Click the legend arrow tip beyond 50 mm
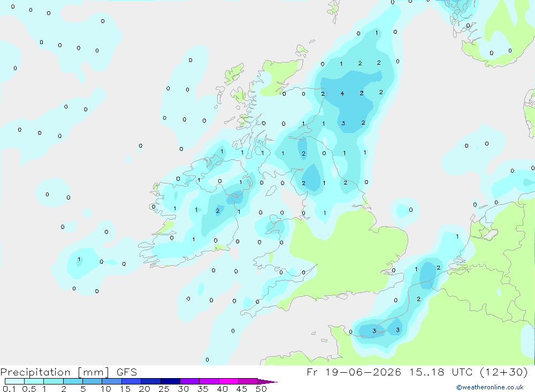This screenshot has height=392, width=535. (x=267, y=382)
